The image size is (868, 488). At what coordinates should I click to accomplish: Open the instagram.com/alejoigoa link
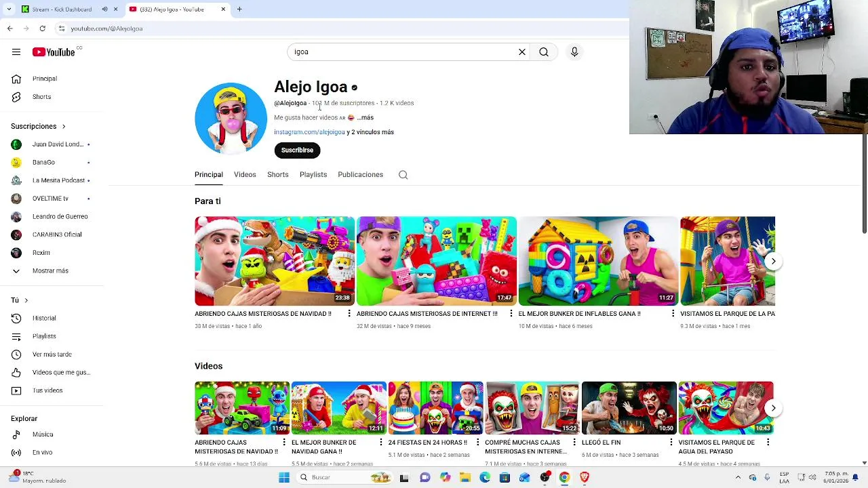(309, 132)
